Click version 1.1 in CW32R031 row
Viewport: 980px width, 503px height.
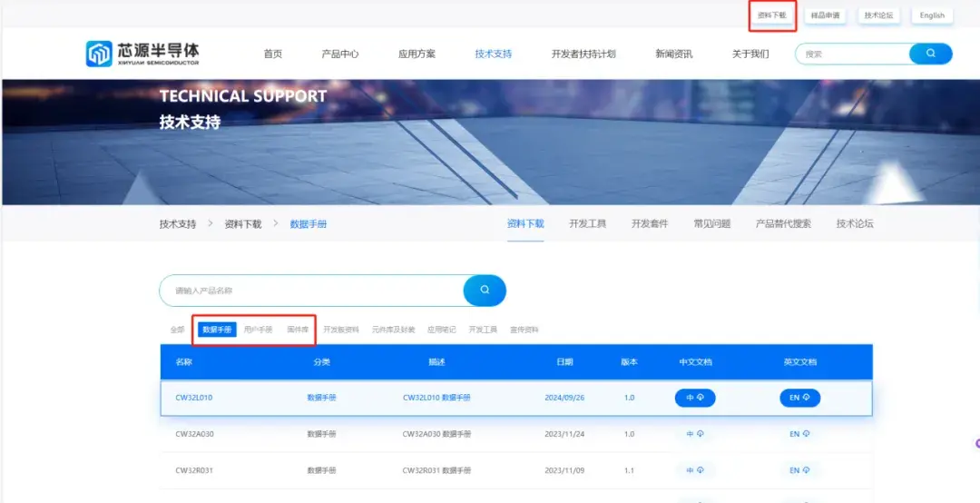tap(629, 470)
